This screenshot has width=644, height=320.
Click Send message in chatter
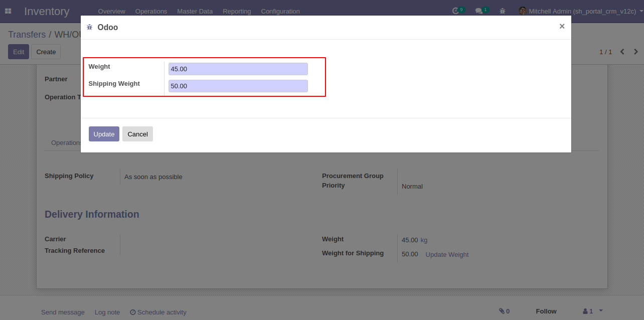[x=63, y=312]
